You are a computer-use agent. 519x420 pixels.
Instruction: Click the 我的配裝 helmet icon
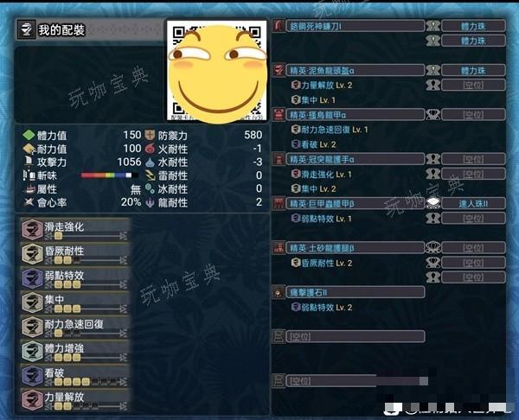click(x=26, y=29)
